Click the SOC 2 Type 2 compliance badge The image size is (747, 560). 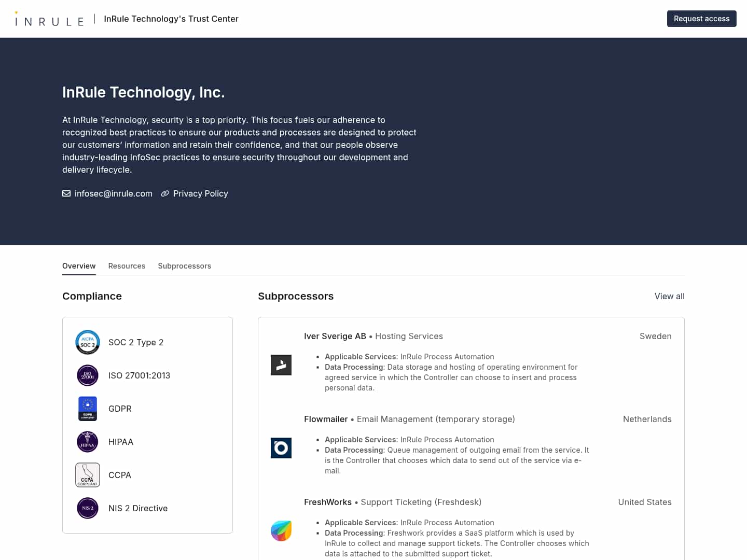87,342
